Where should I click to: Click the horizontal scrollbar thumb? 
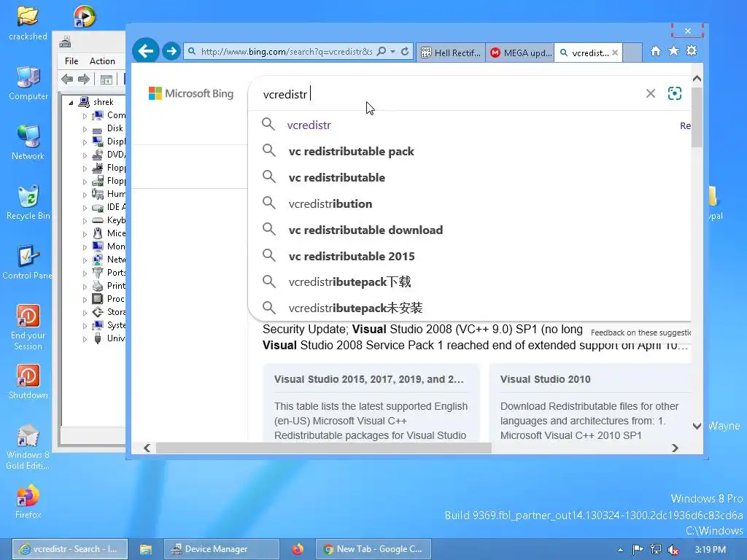click(323, 448)
